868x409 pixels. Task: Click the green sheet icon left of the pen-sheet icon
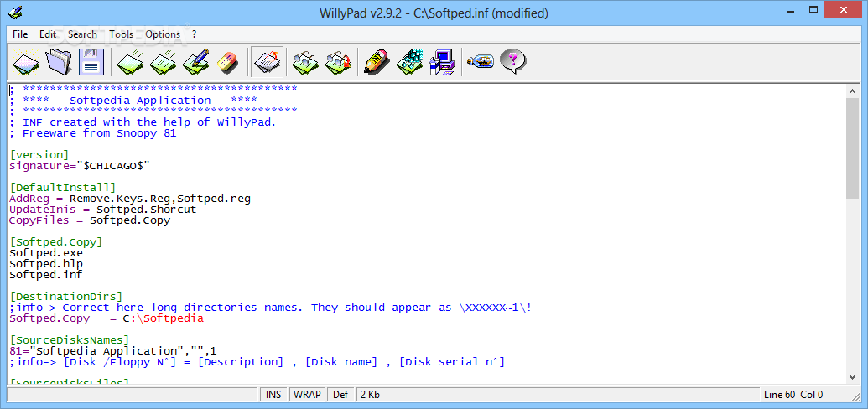[x=164, y=61]
